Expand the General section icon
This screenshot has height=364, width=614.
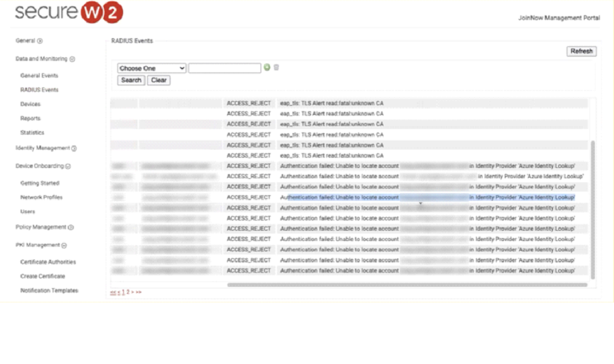(x=40, y=41)
